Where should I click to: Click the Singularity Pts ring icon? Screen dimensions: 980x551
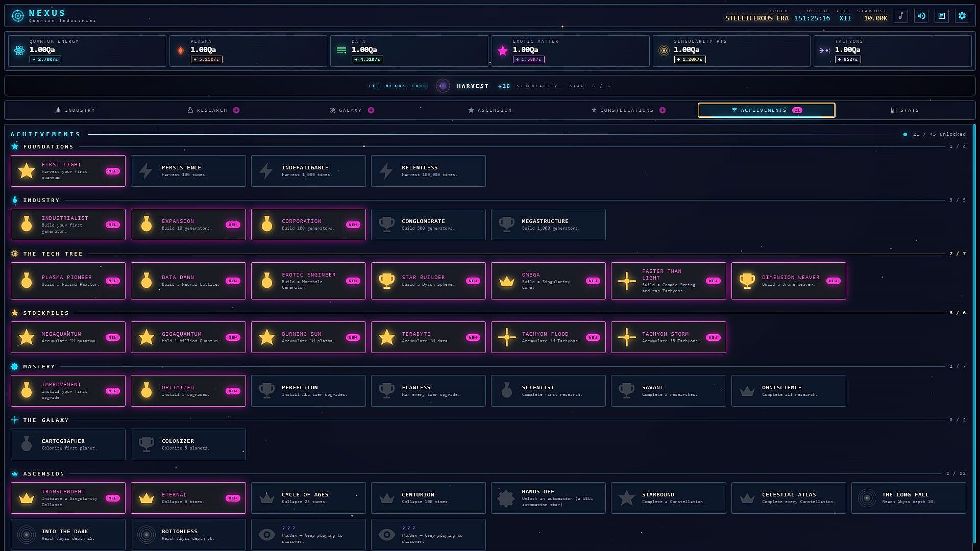(x=664, y=51)
